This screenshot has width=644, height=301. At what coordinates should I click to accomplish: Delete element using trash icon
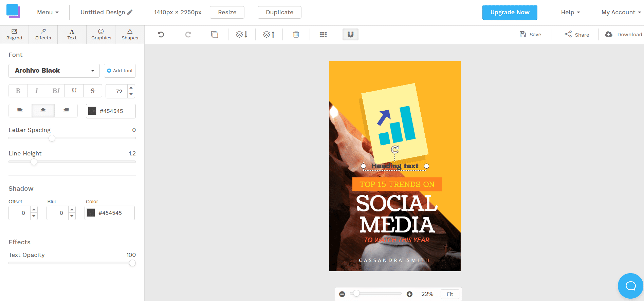click(x=296, y=35)
